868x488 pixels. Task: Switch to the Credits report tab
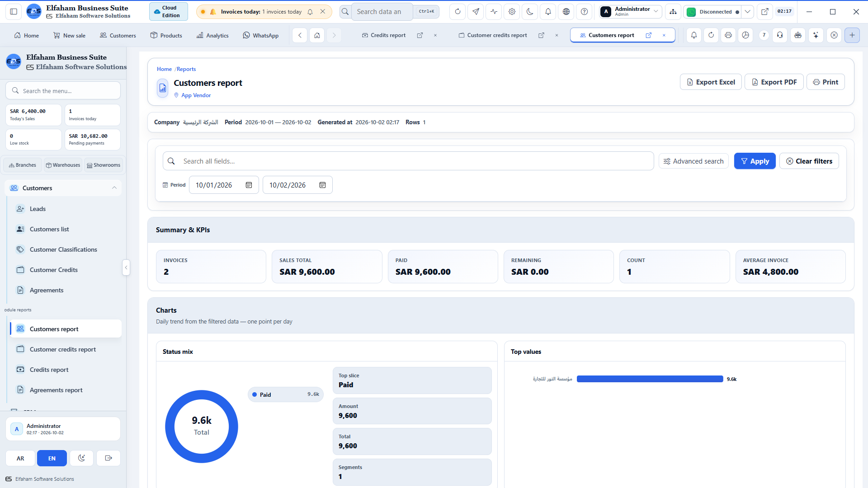388,35
